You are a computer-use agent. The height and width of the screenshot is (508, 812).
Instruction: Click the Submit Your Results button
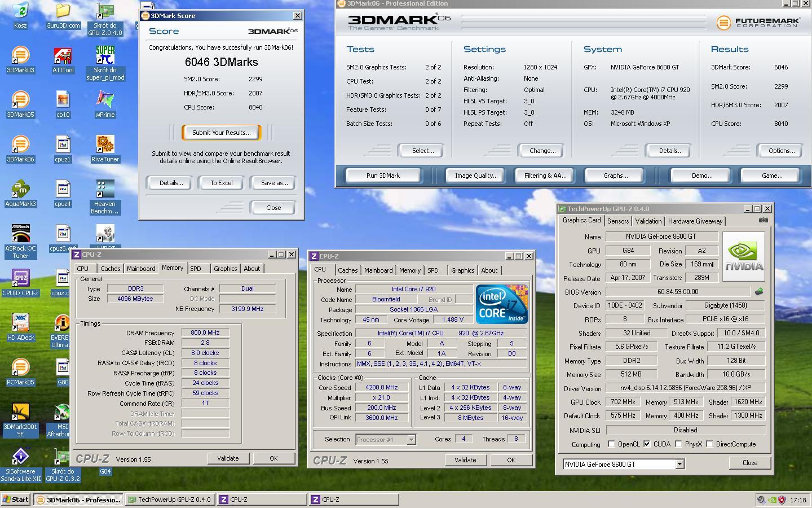[221, 133]
